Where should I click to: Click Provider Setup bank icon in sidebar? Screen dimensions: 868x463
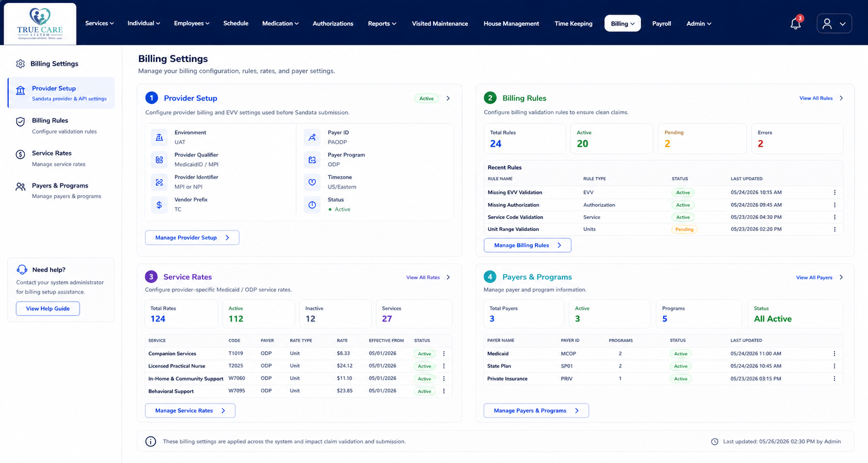click(20, 90)
